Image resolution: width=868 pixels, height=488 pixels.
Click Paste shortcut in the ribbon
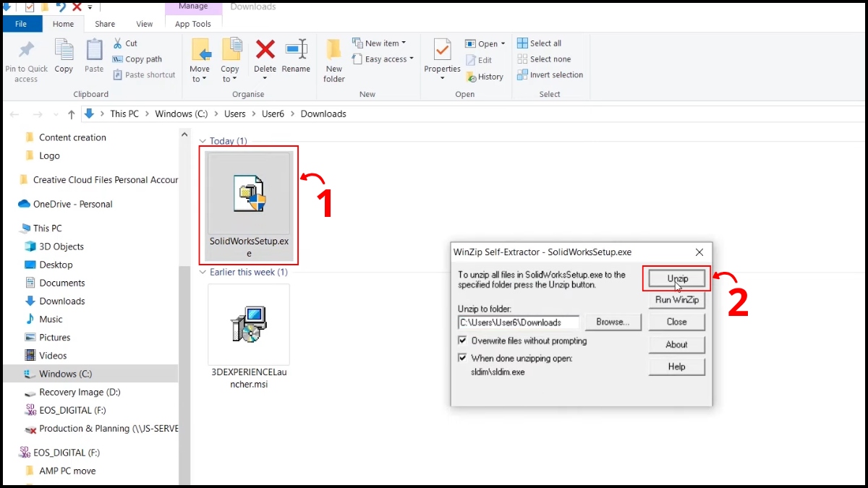pos(144,74)
